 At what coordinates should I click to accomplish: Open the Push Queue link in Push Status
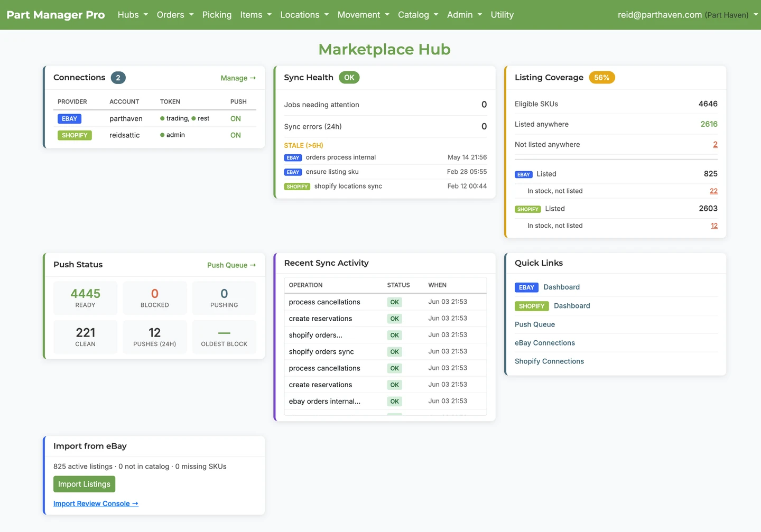(231, 265)
